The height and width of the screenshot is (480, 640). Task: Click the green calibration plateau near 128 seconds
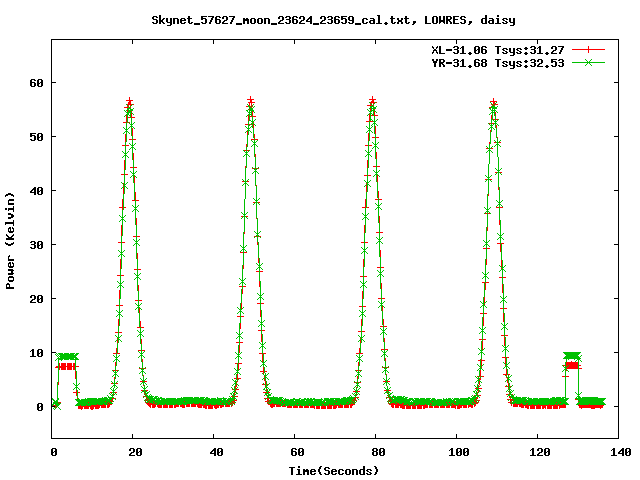point(572,356)
